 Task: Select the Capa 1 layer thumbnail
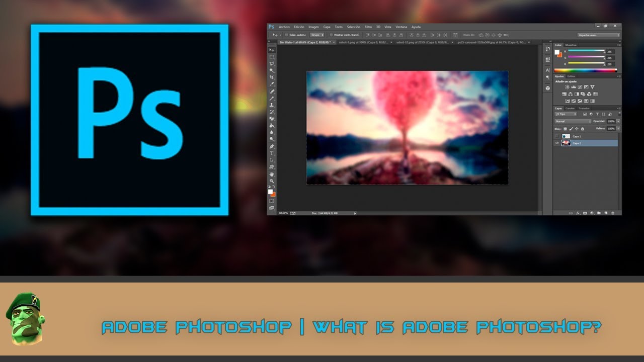click(566, 136)
